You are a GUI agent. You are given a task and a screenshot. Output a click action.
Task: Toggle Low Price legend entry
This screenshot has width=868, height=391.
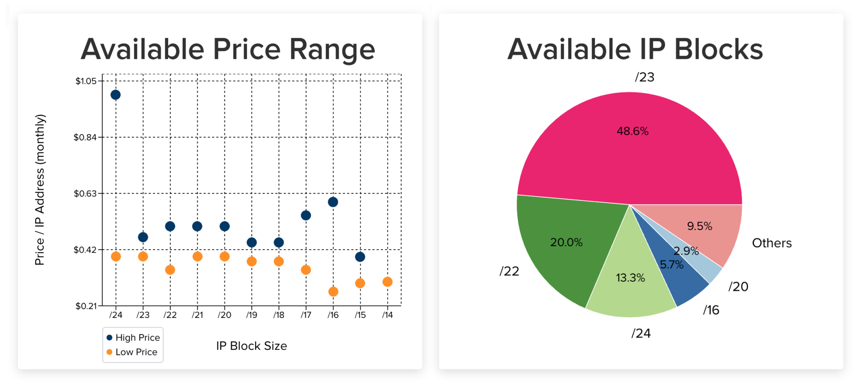[132, 352]
